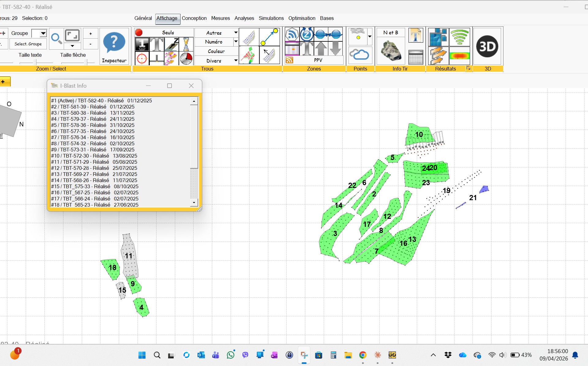Viewport: 588px width, 366px height.
Task: Click the gray up arrow zone icon
Action: coord(321,49)
